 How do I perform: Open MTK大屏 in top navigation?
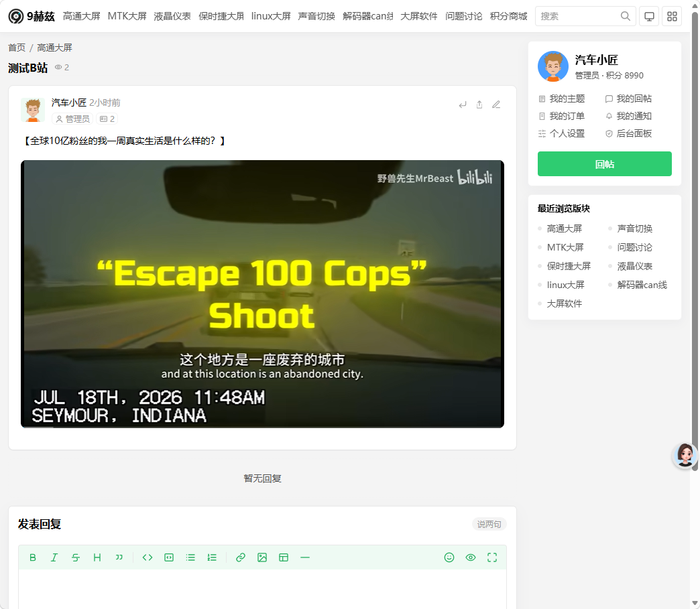point(127,17)
